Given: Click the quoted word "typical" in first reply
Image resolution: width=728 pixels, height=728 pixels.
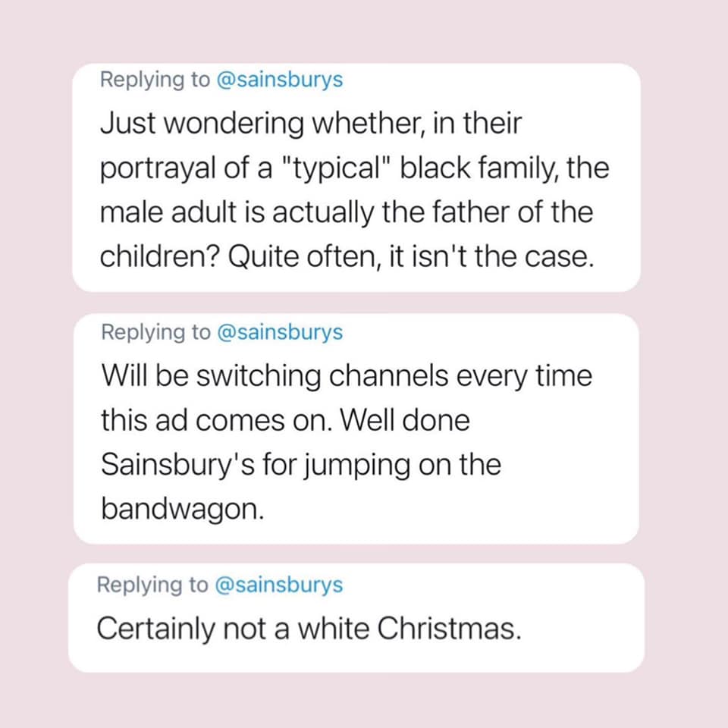Looking at the screenshot, I should pyautogui.click(x=334, y=168).
